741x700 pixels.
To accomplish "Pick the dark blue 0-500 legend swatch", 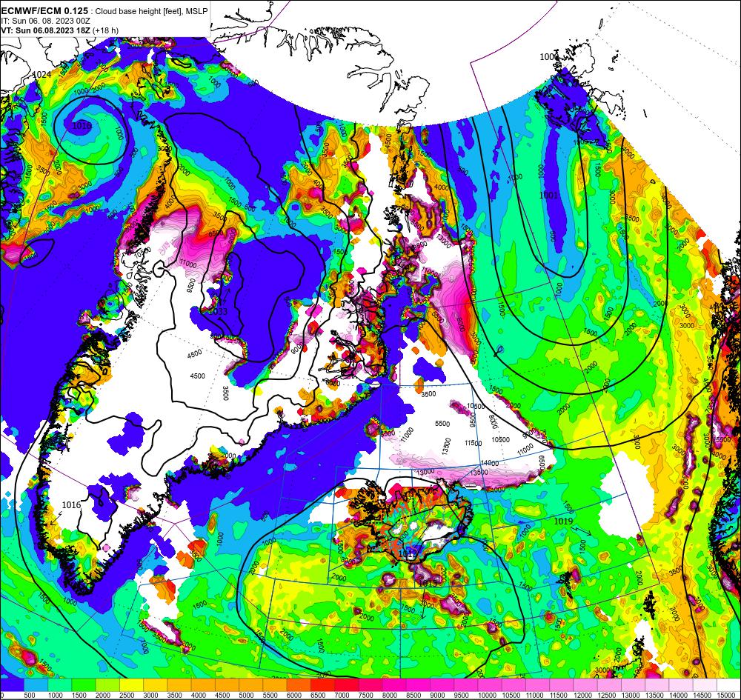I will (13, 685).
